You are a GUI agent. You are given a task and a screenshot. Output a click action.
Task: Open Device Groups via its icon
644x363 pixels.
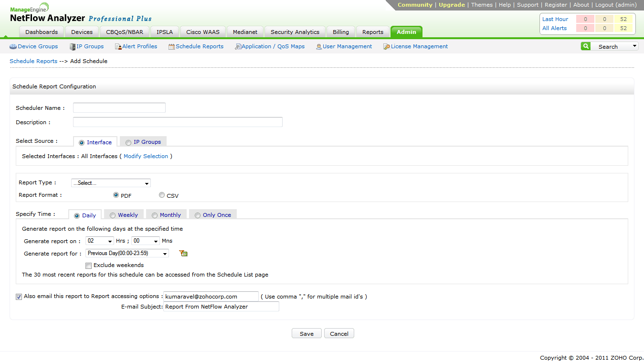tap(13, 47)
